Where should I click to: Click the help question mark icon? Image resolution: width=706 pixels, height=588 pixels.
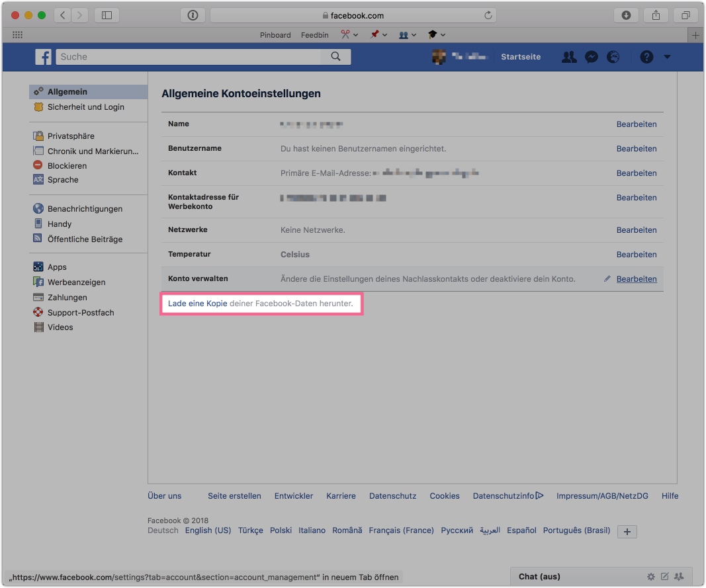[646, 57]
